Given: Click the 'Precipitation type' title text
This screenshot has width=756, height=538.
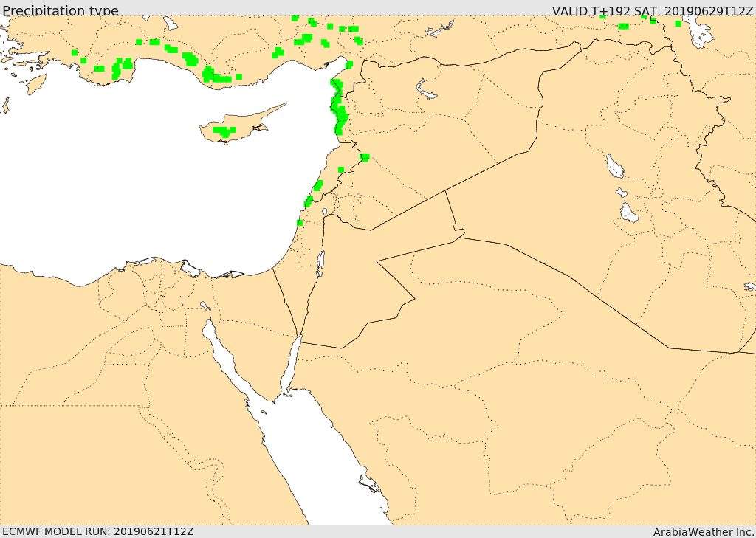Looking at the screenshot, I should pyautogui.click(x=61, y=10).
